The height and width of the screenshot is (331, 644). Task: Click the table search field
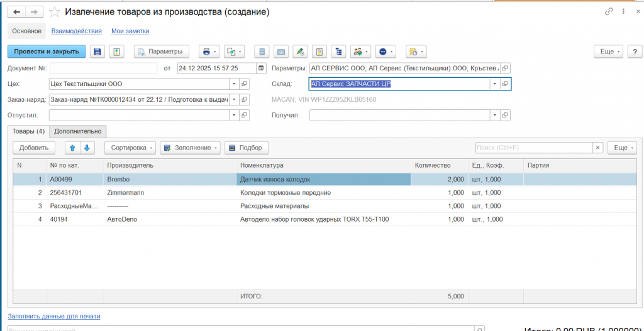(533, 148)
